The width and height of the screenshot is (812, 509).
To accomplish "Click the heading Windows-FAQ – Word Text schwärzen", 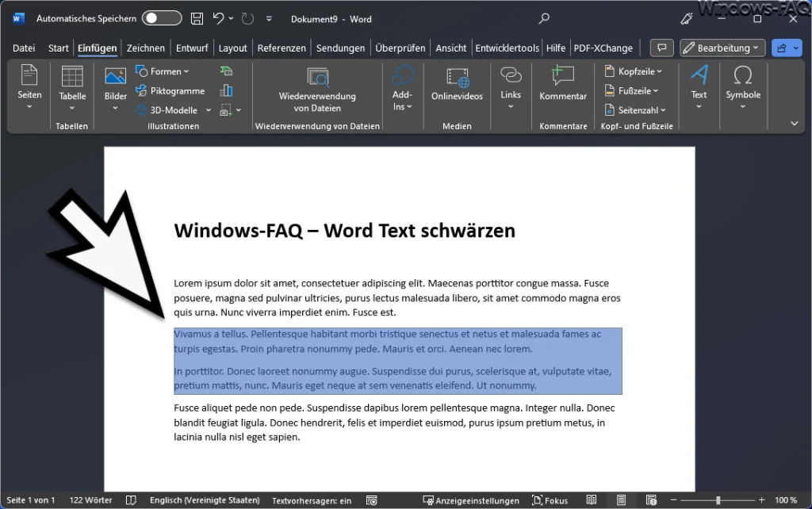I will pos(344,231).
